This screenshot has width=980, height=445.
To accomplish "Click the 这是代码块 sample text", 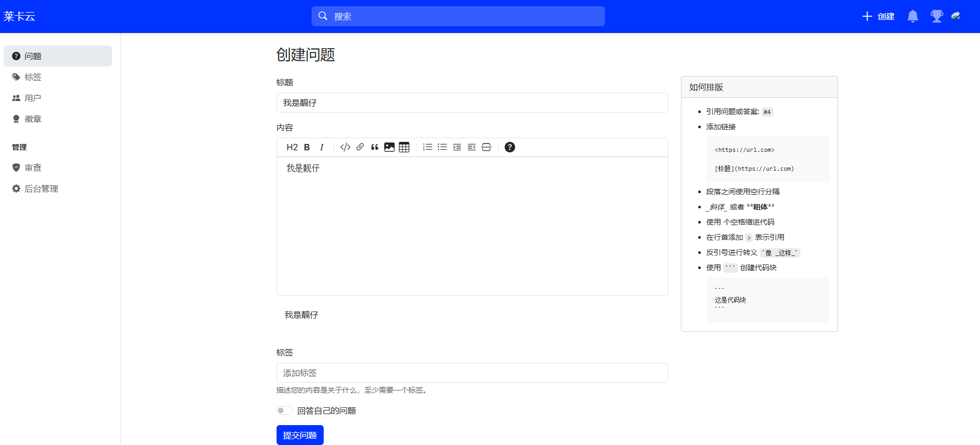I will 730,300.
